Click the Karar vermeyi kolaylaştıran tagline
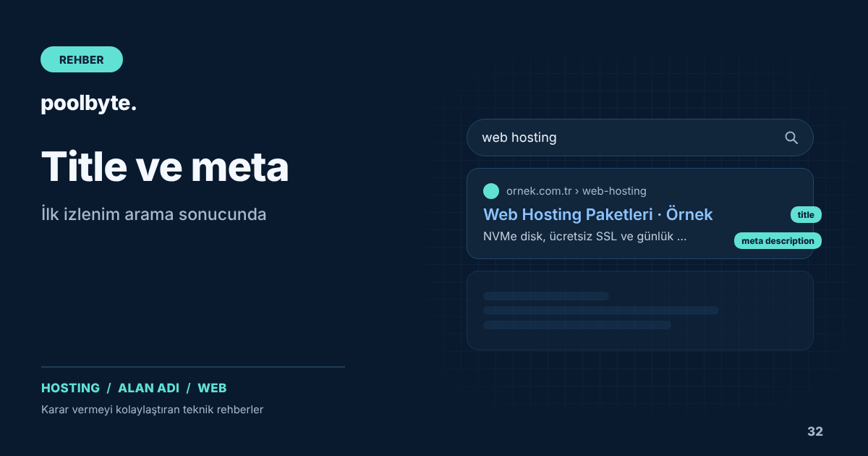The image size is (868, 456). click(153, 410)
